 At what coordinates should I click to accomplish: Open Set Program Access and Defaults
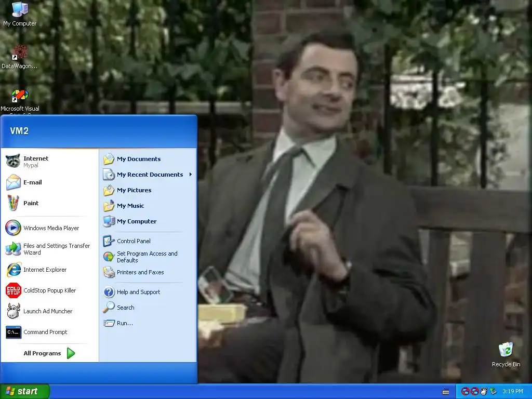pyautogui.click(x=148, y=257)
